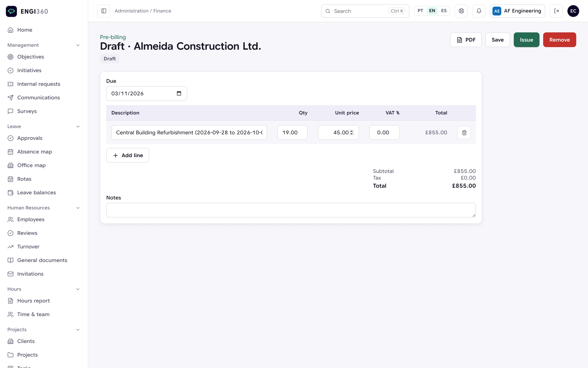Open the EC user avatar

click(573, 11)
